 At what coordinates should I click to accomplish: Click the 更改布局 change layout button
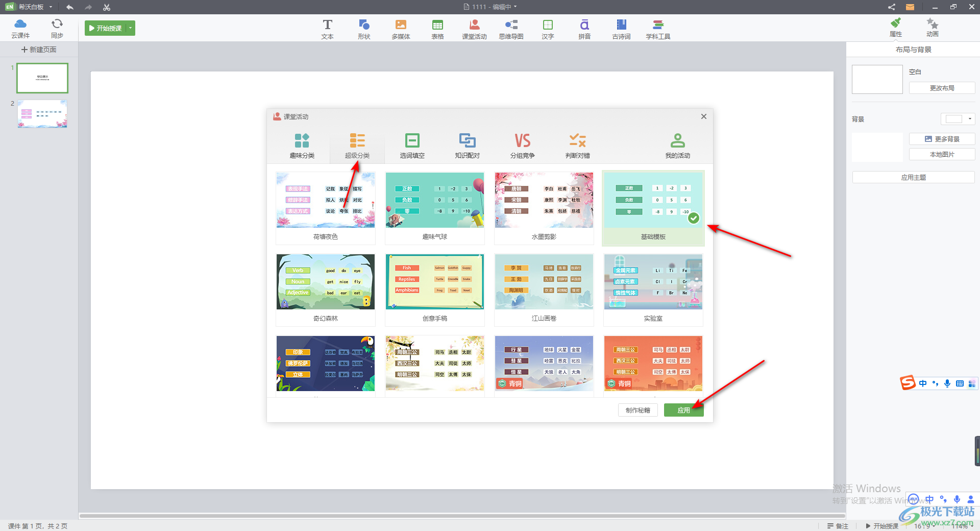pyautogui.click(x=942, y=88)
